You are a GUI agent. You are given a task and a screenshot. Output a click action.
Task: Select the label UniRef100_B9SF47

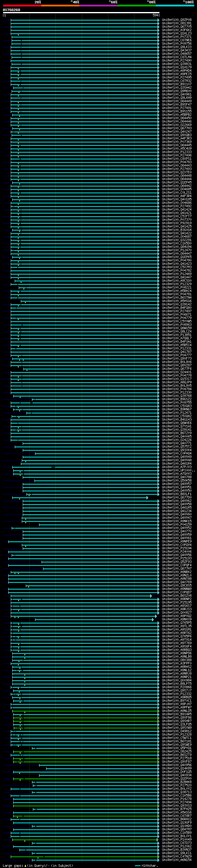pos(177,104)
